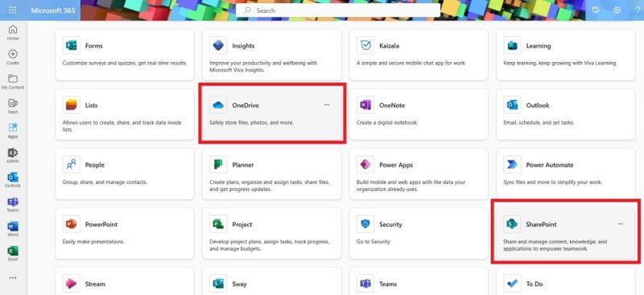Screen dimensions: 644x295
Task: Click the OneNote app icon
Action: pyautogui.click(x=365, y=105)
